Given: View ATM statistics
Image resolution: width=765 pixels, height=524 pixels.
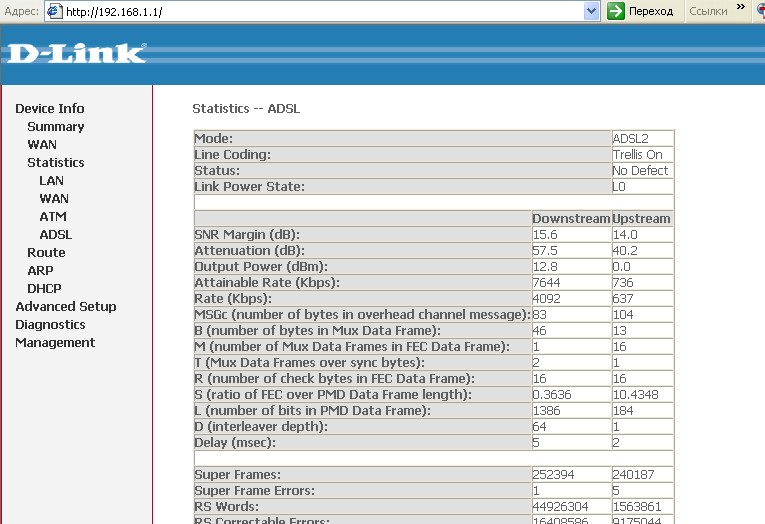Looking at the screenshot, I should pos(53,217).
